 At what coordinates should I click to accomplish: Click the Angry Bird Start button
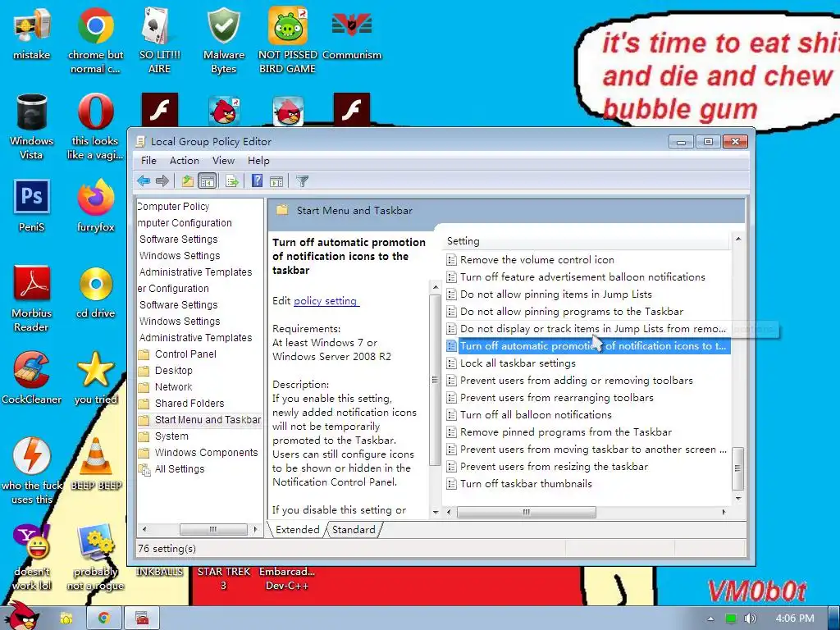point(21,616)
